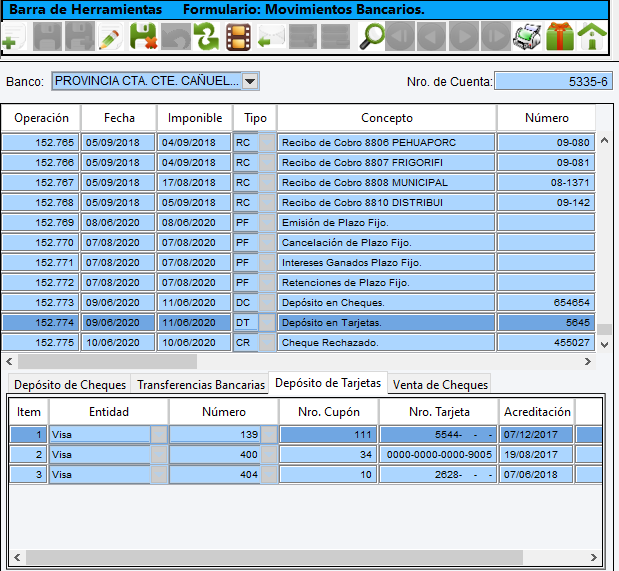Image resolution: width=619 pixels, height=571 pixels.
Task: Click the Nro. de Cuenta field 5335-6
Action: coord(553,81)
